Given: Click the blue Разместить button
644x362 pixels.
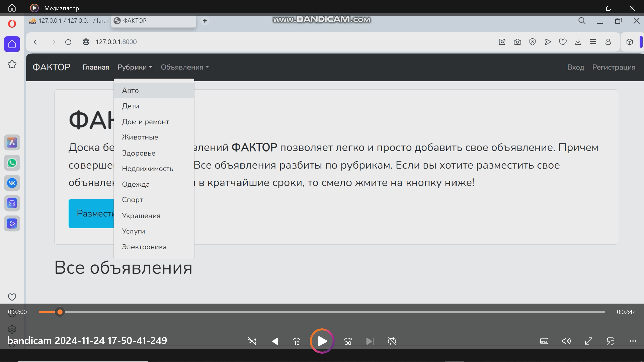Looking at the screenshot, I should coord(91,214).
